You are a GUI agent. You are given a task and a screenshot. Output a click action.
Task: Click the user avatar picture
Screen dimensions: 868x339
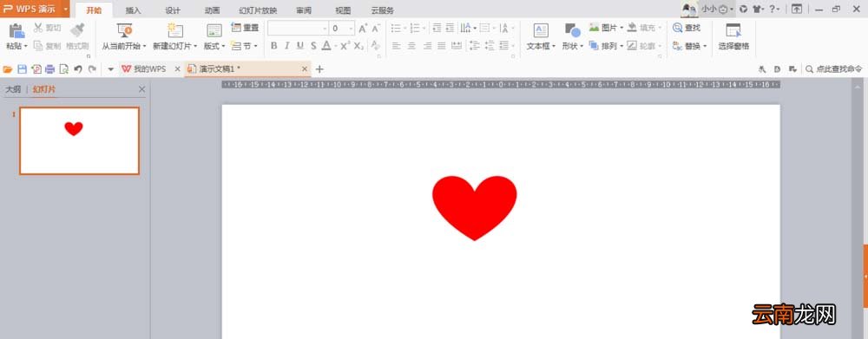click(689, 9)
